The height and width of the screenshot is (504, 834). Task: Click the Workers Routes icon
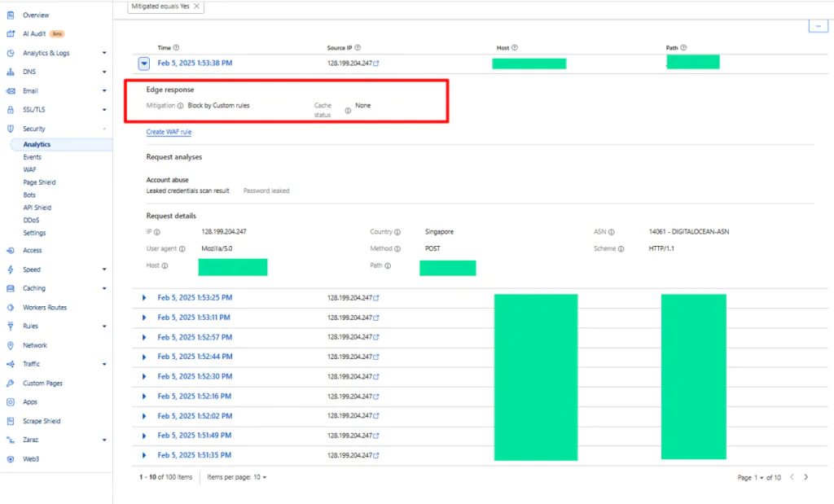pos(10,307)
